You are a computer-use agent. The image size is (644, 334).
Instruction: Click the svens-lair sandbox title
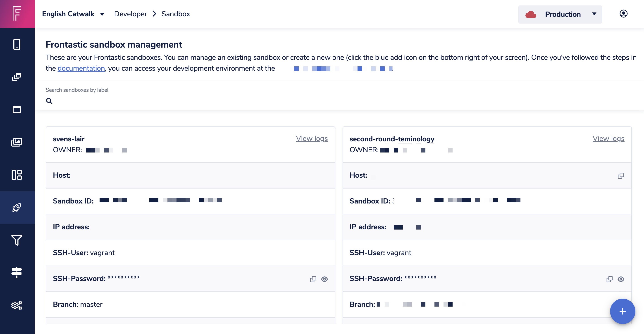pyautogui.click(x=69, y=139)
